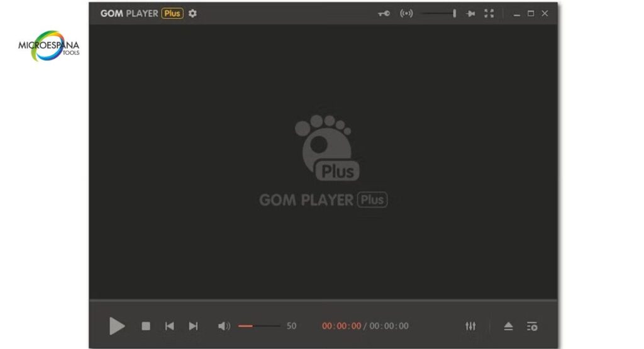Skip to the next track
Screen dimensions: 644x349
coord(193,326)
